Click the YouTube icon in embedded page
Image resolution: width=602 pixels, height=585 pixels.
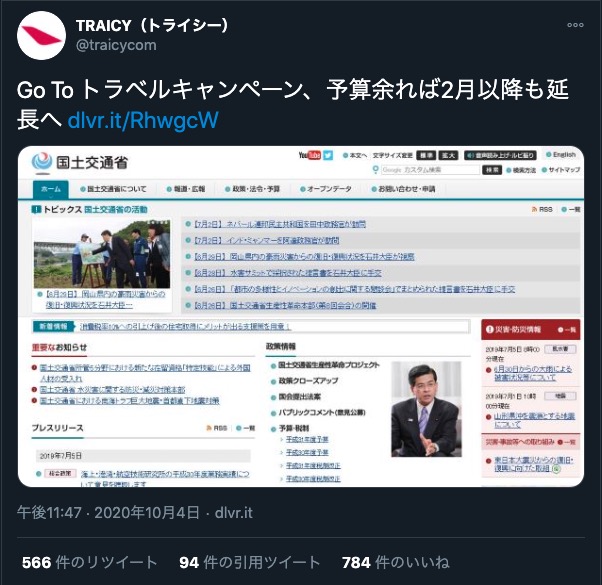(309, 155)
